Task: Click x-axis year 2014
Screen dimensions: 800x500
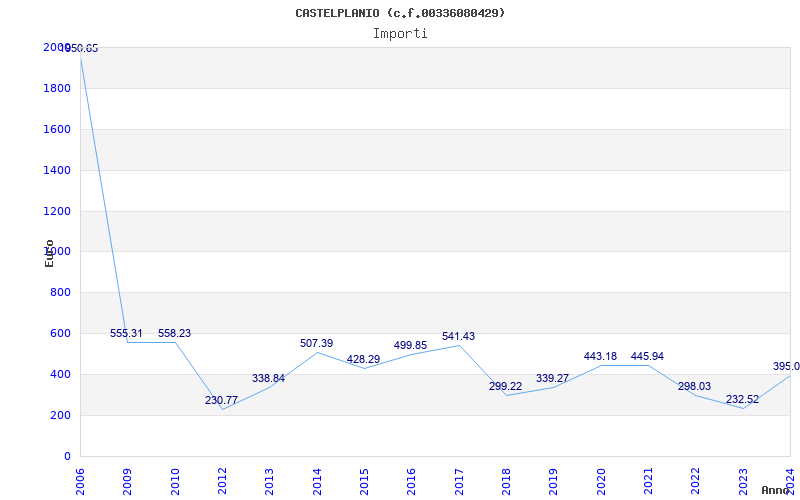Action: (317, 482)
